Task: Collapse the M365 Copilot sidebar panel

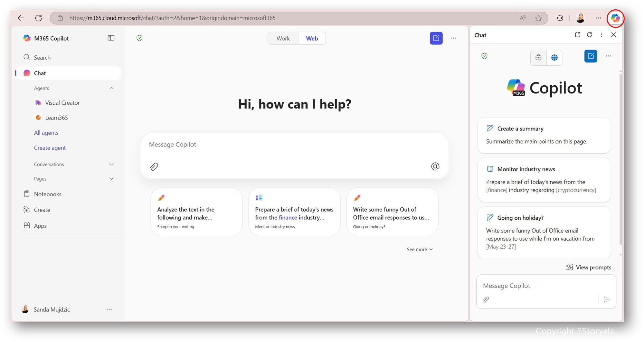Action: [111, 38]
